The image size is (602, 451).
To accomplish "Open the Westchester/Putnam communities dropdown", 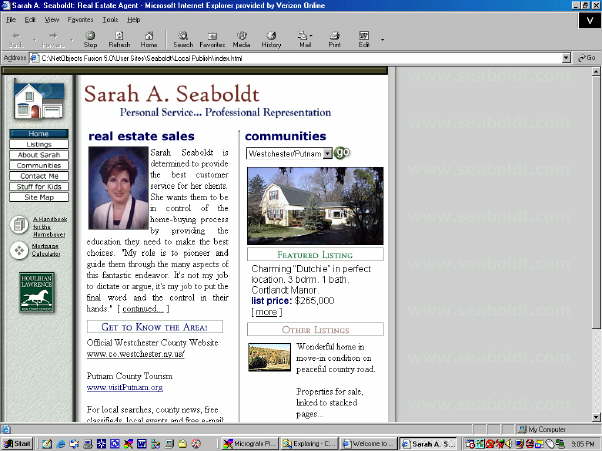I will point(289,154).
